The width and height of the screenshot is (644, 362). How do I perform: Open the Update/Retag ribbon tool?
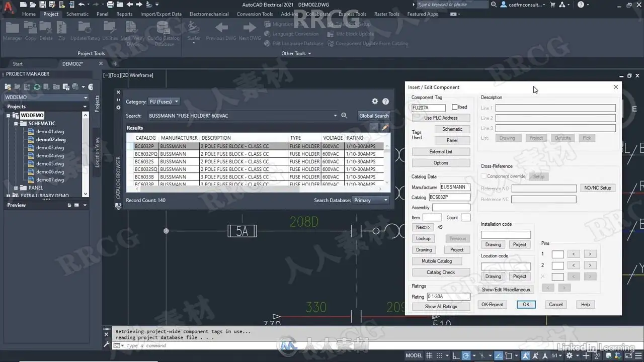pos(85,31)
